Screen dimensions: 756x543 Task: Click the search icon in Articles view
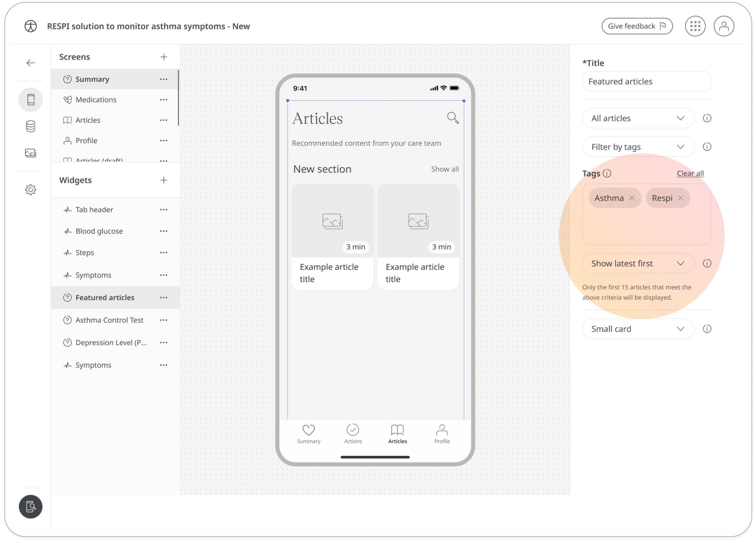coord(453,118)
